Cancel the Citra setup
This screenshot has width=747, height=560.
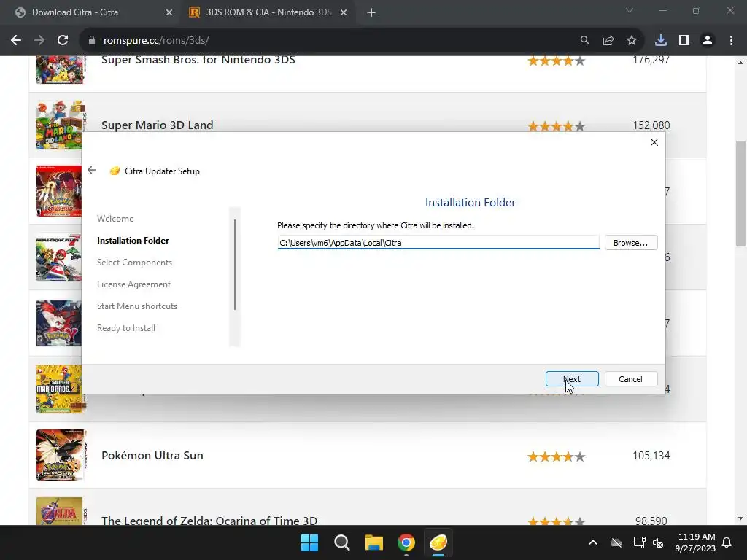tap(631, 379)
